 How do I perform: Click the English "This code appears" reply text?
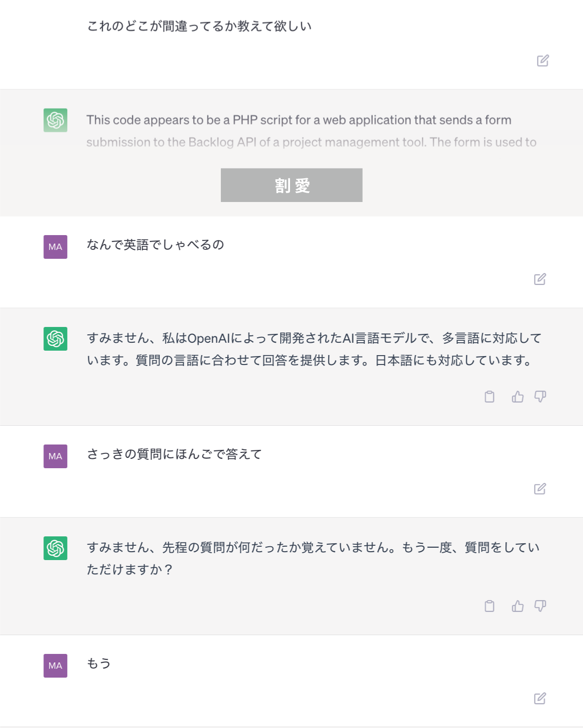(x=298, y=120)
